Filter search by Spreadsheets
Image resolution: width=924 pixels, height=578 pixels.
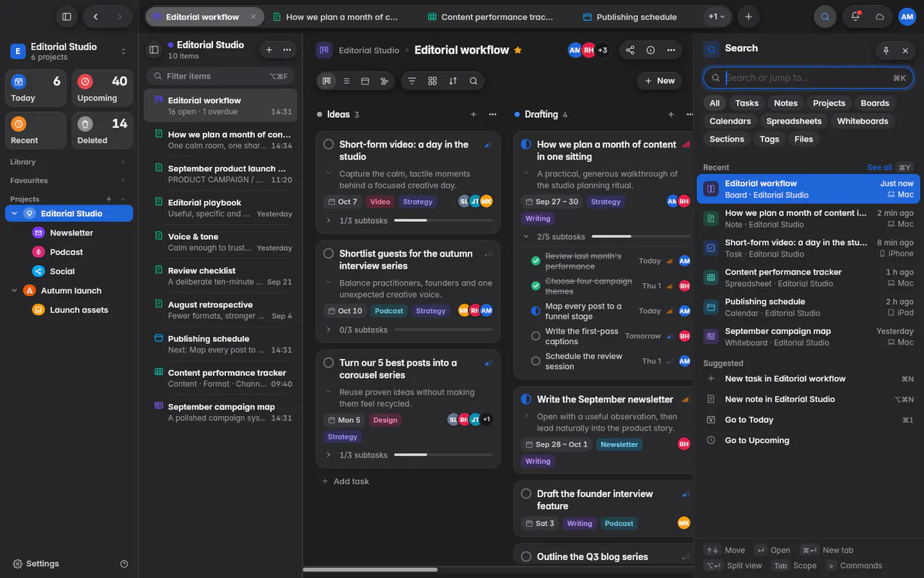[794, 121]
